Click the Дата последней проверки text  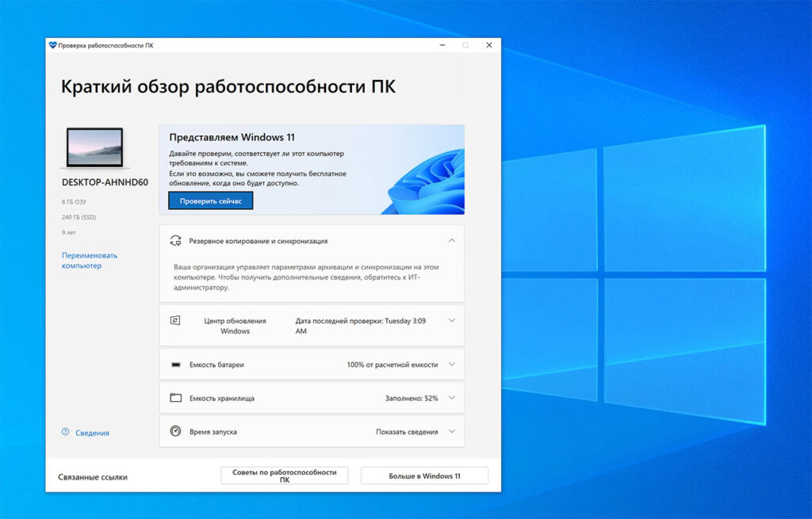361,326
